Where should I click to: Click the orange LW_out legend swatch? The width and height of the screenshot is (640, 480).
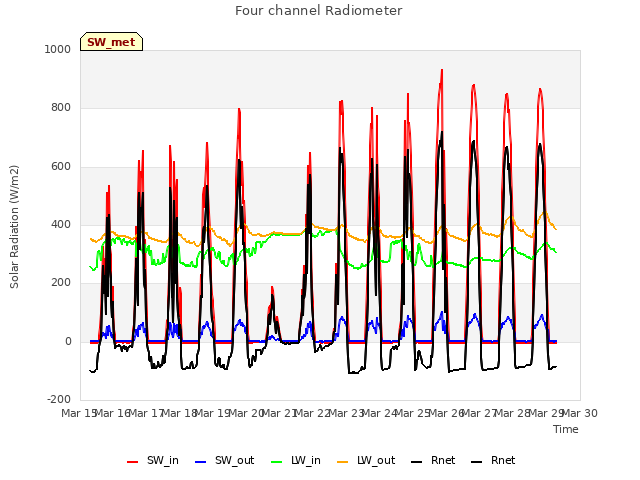(342, 462)
